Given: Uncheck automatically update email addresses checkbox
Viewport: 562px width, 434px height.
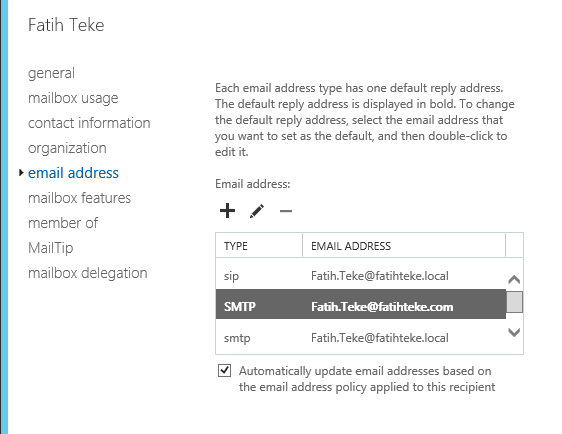Looking at the screenshot, I should 224,371.
